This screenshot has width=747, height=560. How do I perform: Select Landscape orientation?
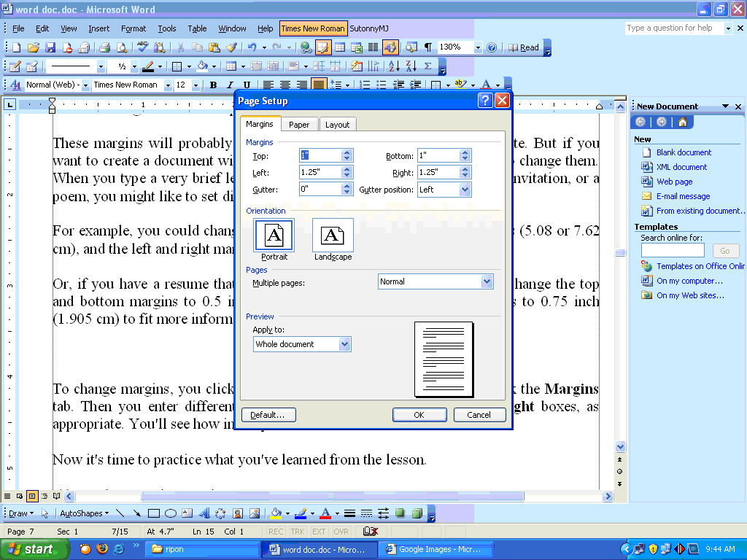coord(332,235)
